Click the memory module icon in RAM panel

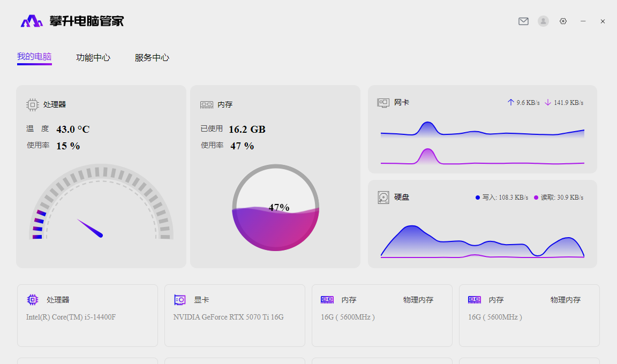coord(207,105)
